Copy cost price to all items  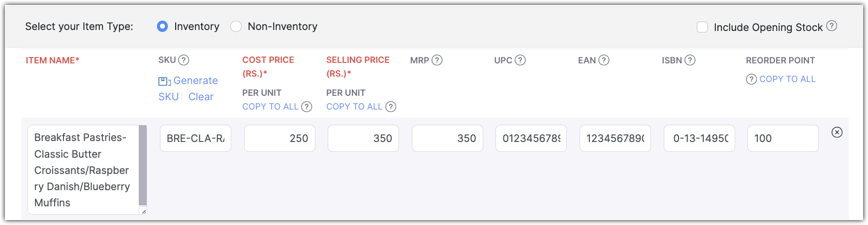(x=270, y=107)
